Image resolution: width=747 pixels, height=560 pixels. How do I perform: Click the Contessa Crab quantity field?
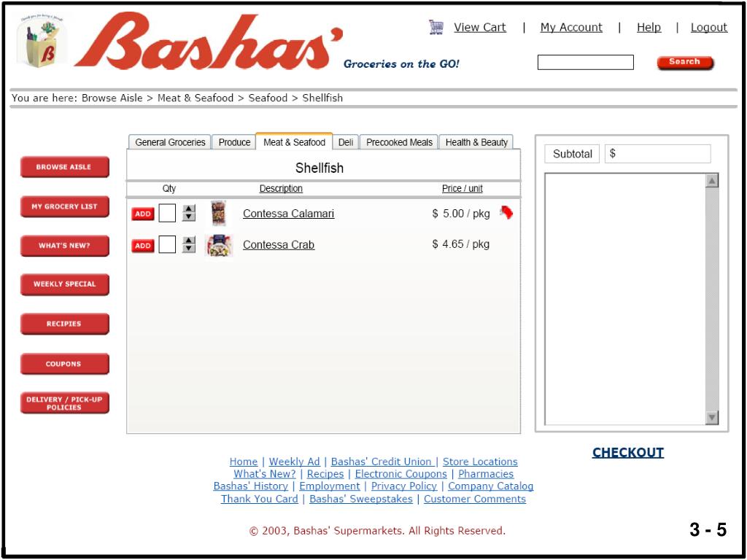pyautogui.click(x=167, y=244)
